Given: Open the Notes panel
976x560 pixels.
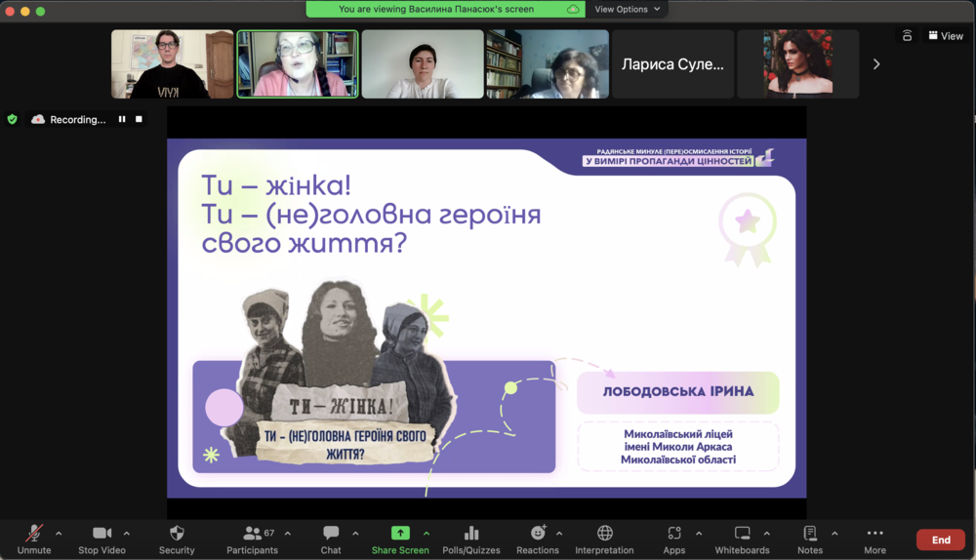Looking at the screenshot, I should pos(810,540).
